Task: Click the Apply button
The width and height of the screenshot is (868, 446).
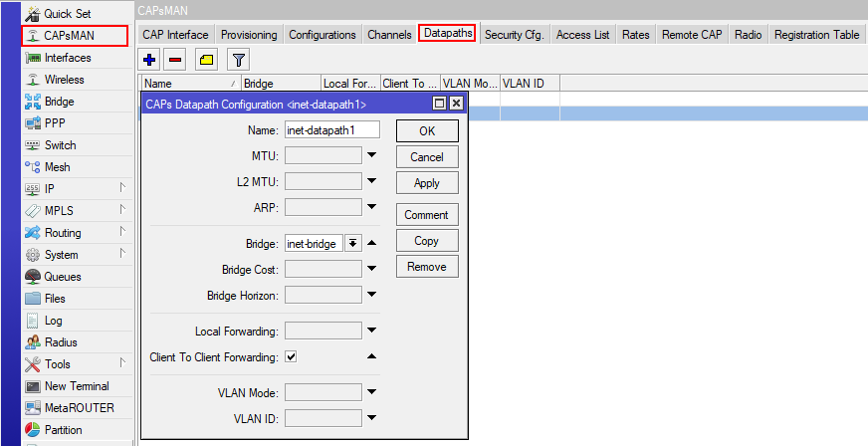Action: [426, 183]
